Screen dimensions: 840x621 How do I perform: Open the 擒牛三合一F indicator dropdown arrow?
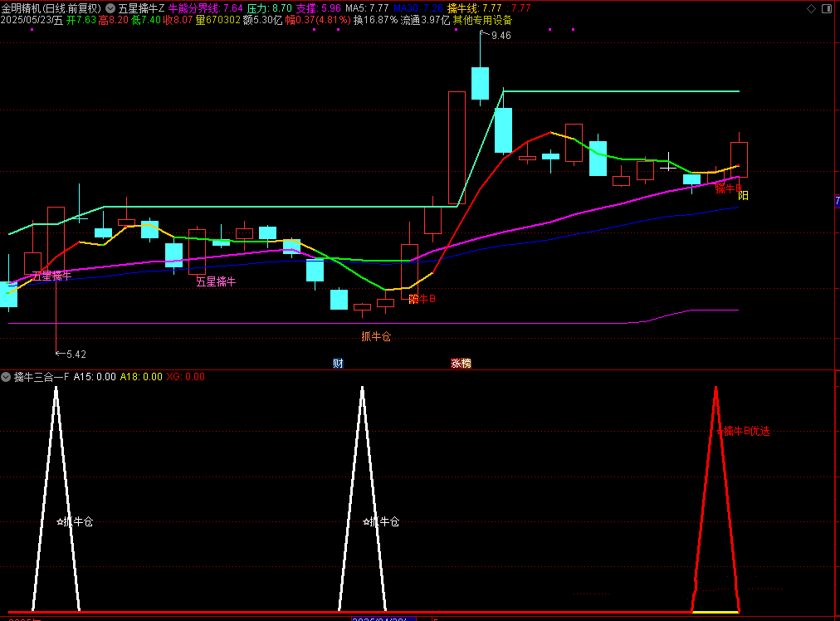[x=7, y=377]
